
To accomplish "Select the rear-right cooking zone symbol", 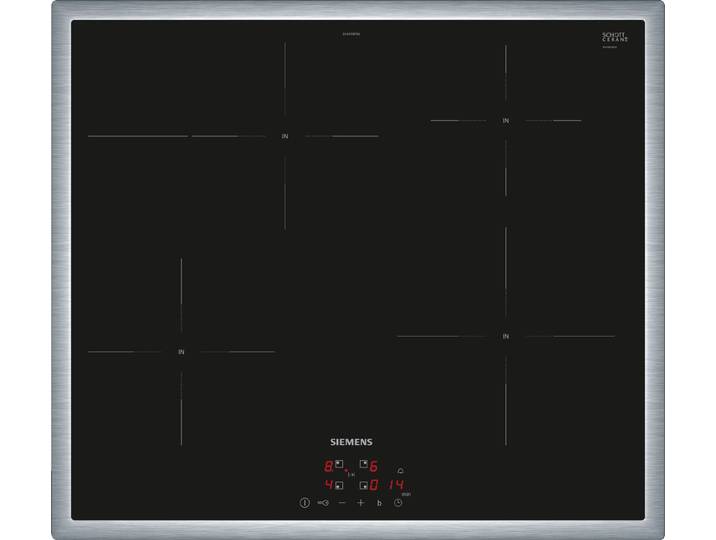I will [364, 464].
